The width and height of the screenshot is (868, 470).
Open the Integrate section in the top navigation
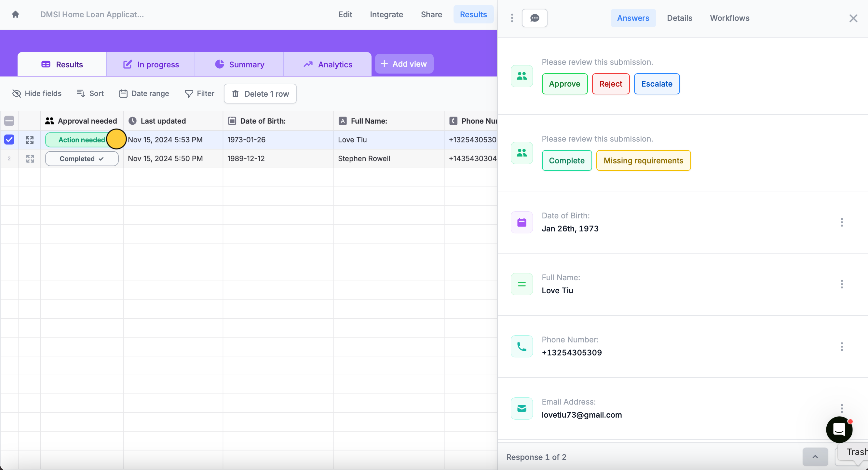coord(386,15)
